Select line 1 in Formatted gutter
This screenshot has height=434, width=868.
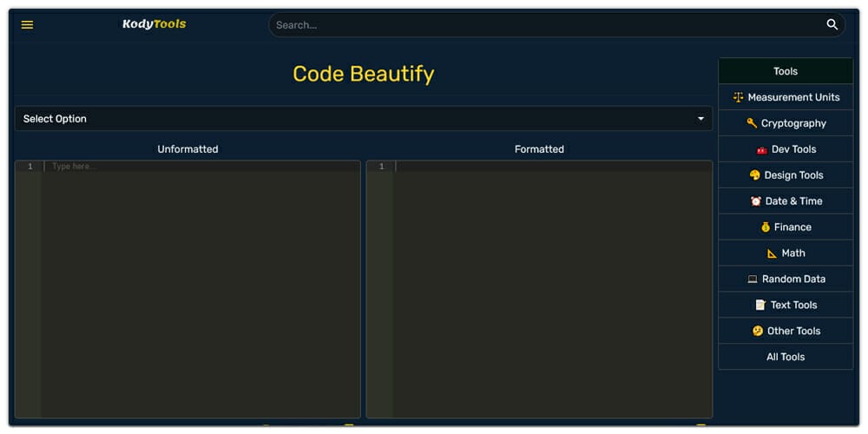click(381, 166)
